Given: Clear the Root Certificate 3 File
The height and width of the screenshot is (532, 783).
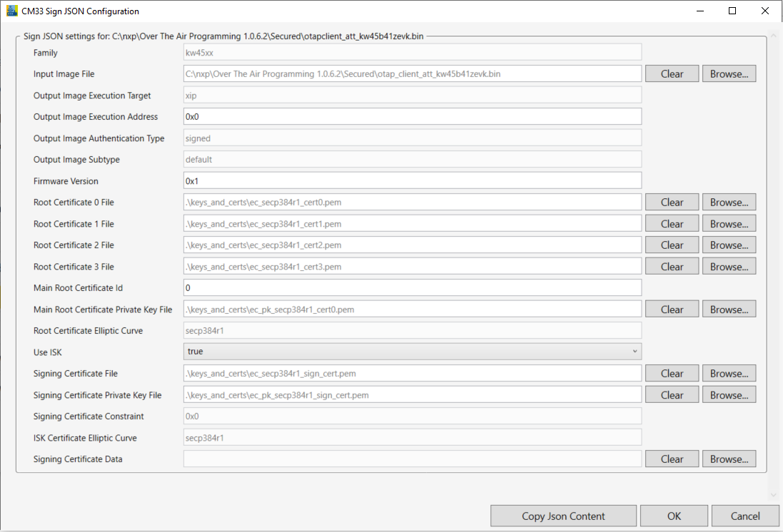Looking at the screenshot, I should (x=671, y=266).
